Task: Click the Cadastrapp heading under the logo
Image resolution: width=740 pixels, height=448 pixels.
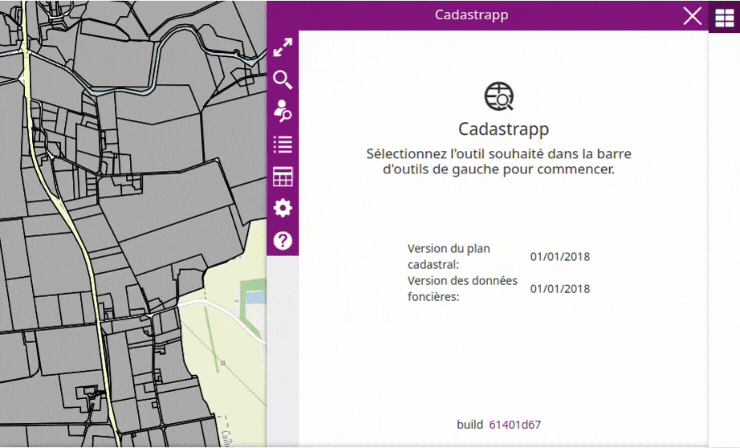Action: pyautogui.click(x=504, y=129)
